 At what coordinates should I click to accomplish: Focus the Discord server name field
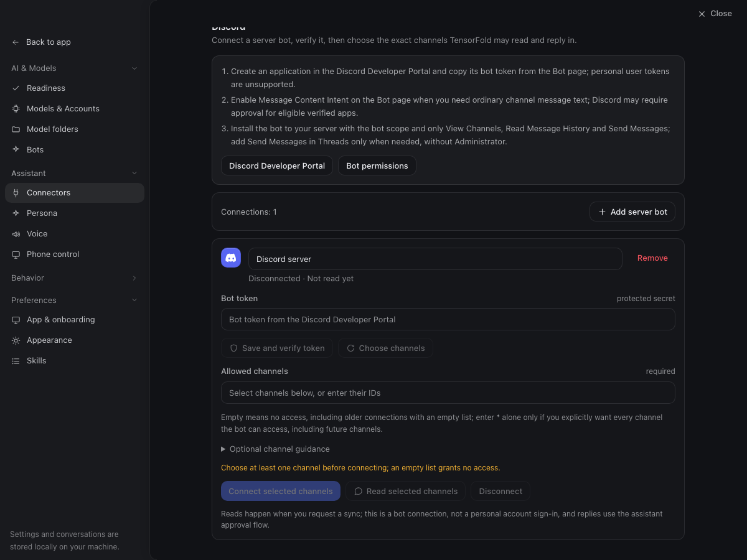pos(435,259)
